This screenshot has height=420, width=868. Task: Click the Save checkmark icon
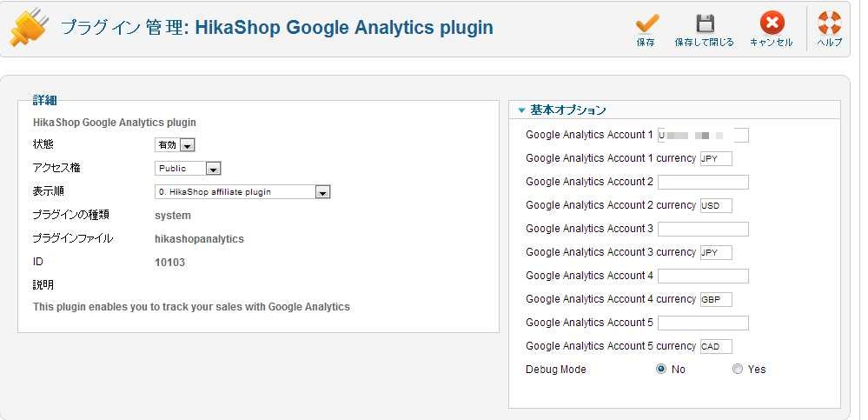click(646, 25)
